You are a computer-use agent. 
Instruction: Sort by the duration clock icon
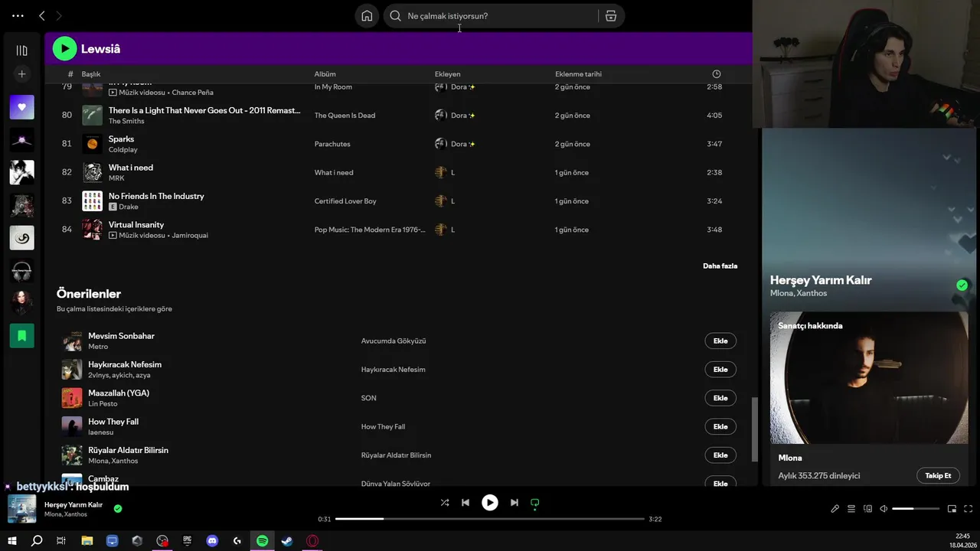(x=717, y=74)
